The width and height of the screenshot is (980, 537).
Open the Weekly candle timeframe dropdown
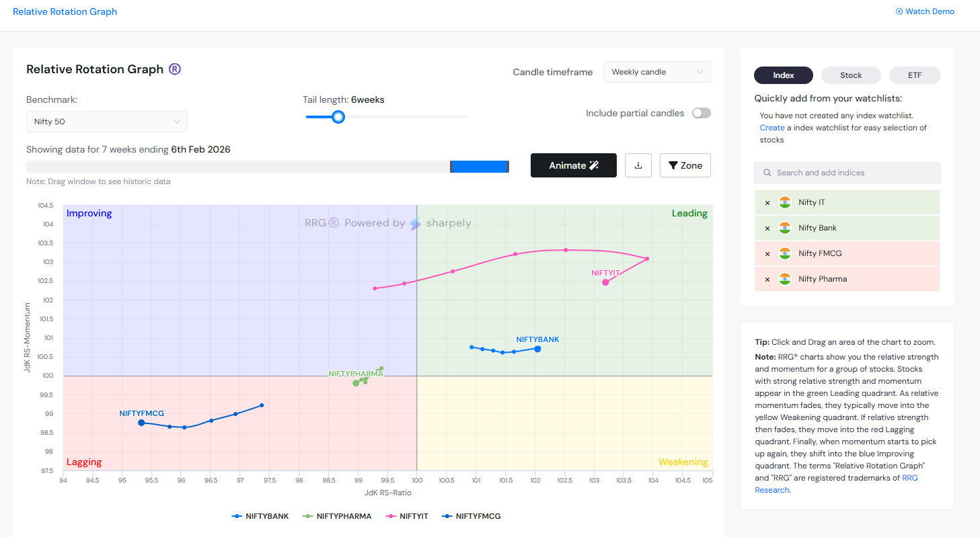656,72
